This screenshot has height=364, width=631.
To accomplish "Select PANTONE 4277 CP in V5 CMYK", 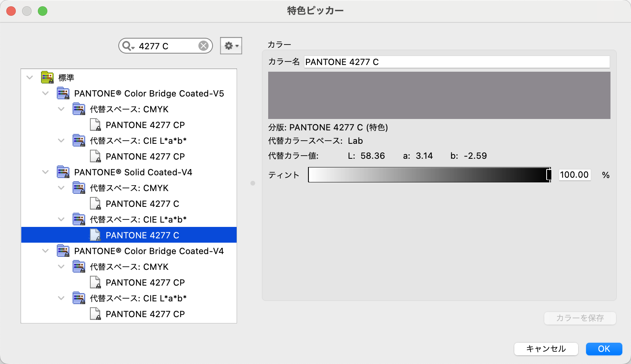I will pyautogui.click(x=145, y=125).
